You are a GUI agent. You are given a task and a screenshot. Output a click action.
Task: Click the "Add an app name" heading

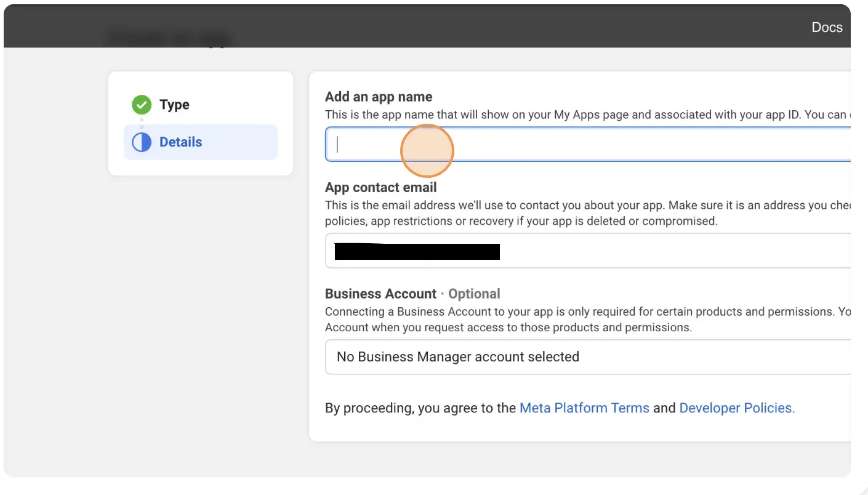(379, 97)
